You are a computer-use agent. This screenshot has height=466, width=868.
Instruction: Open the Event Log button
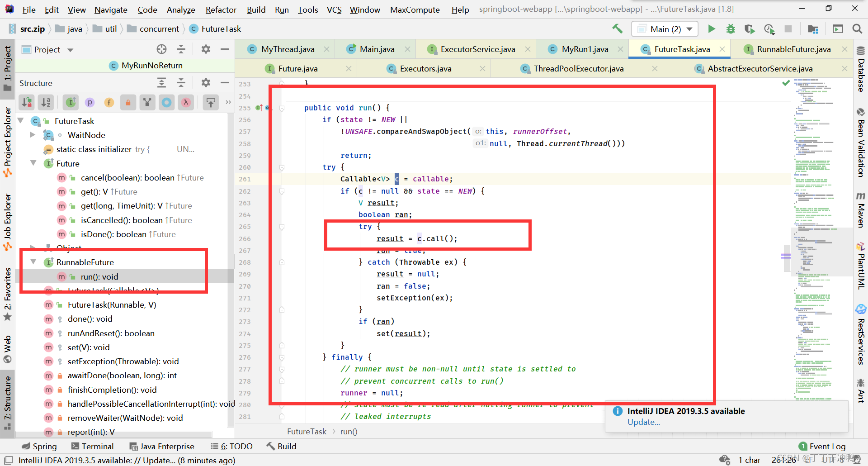pyautogui.click(x=822, y=447)
